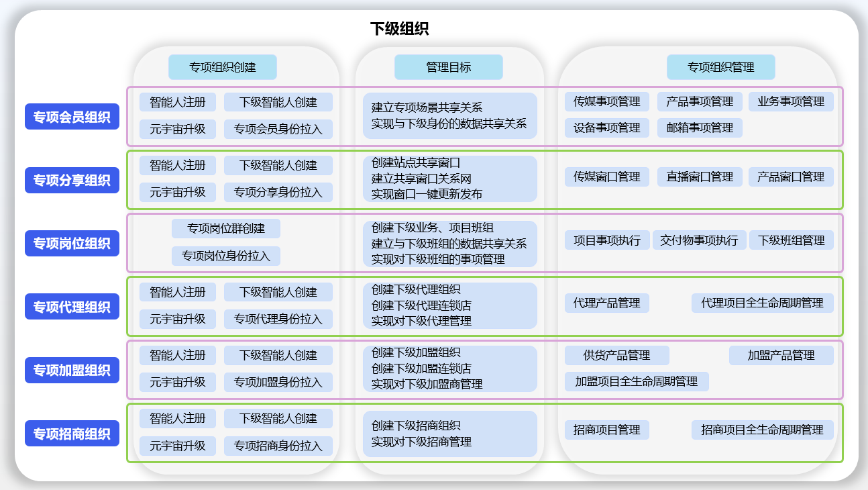The image size is (868, 490).
Task: Click 下级智能人创建 in the 专项加盟组织 row
Action: tap(278, 355)
